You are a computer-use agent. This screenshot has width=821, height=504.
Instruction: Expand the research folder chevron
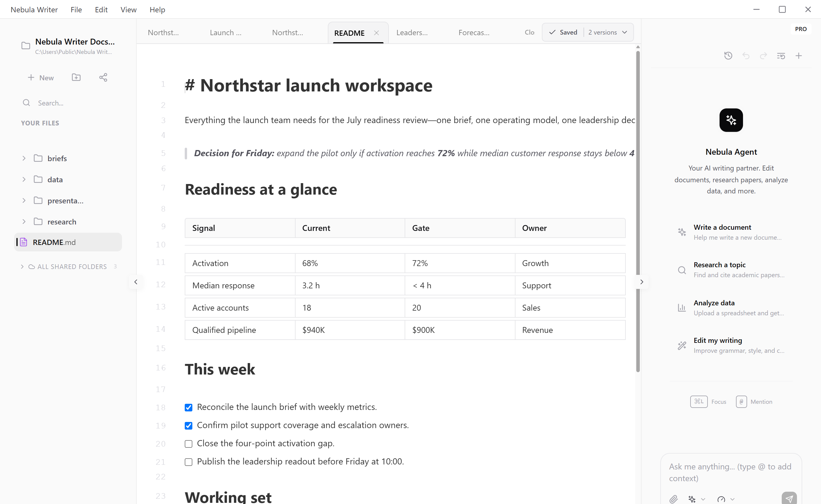pyautogui.click(x=24, y=222)
